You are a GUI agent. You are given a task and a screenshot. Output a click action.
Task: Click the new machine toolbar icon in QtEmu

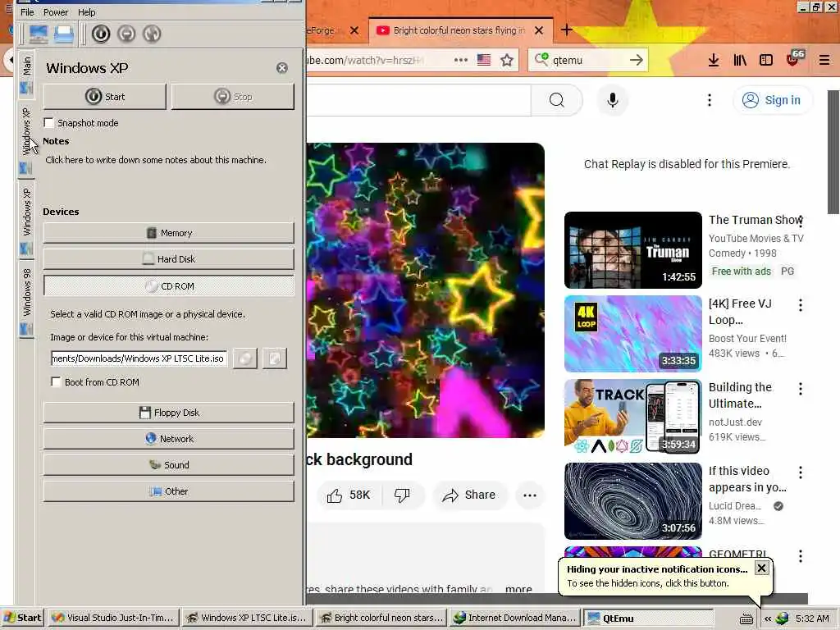tap(38, 34)
